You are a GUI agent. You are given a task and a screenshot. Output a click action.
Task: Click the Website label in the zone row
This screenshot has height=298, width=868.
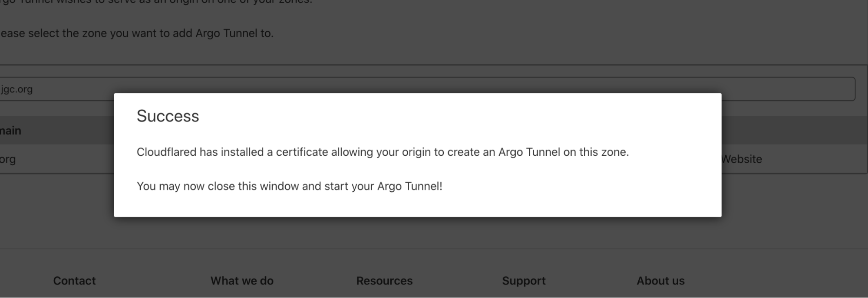point(742,159)
